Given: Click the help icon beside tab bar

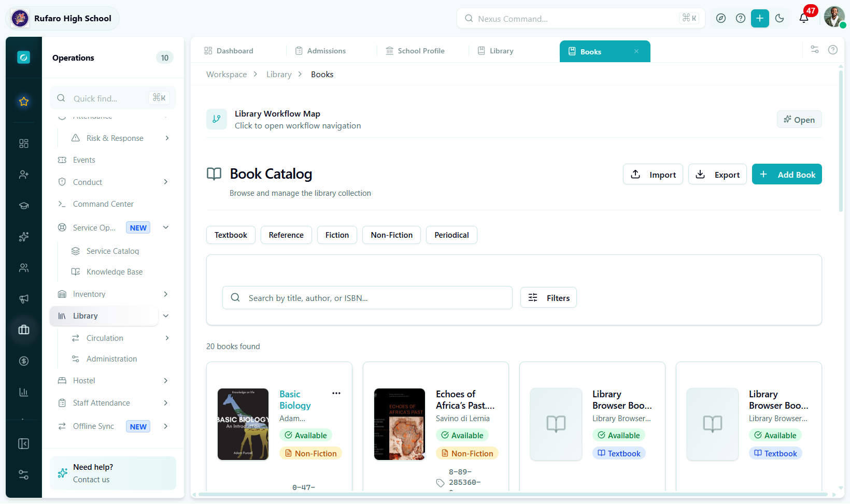Looking at the screenshot, I should pos(833,50).
